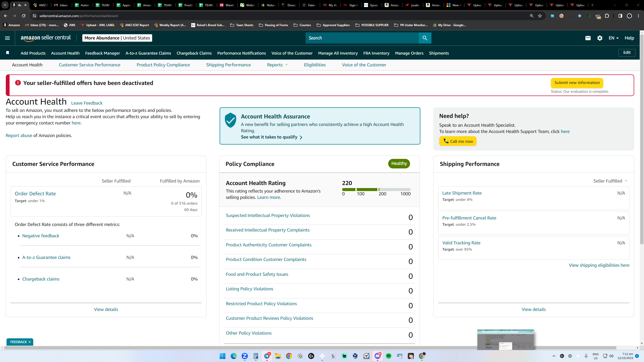This screenshot has width=644, height=362.
Task: Open the EN language dropdown
Action: click(x=614, y=38)
